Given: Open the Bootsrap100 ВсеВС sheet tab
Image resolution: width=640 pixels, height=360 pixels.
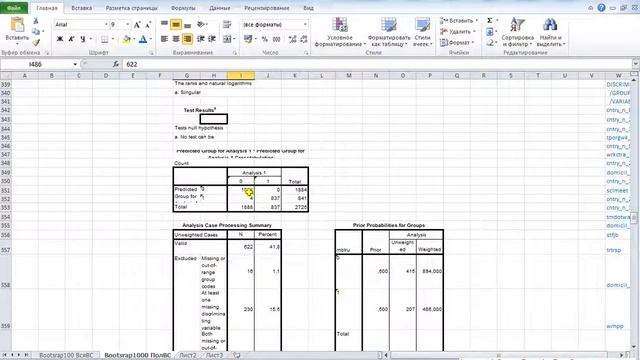Looking at the screenshot, I should tap(66, 356).
